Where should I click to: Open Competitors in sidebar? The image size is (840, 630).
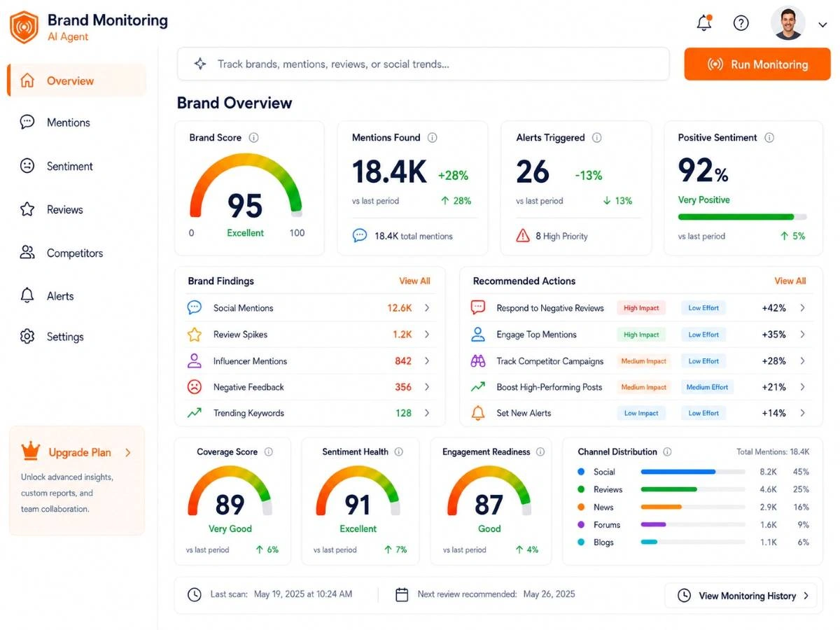point(74,253)
